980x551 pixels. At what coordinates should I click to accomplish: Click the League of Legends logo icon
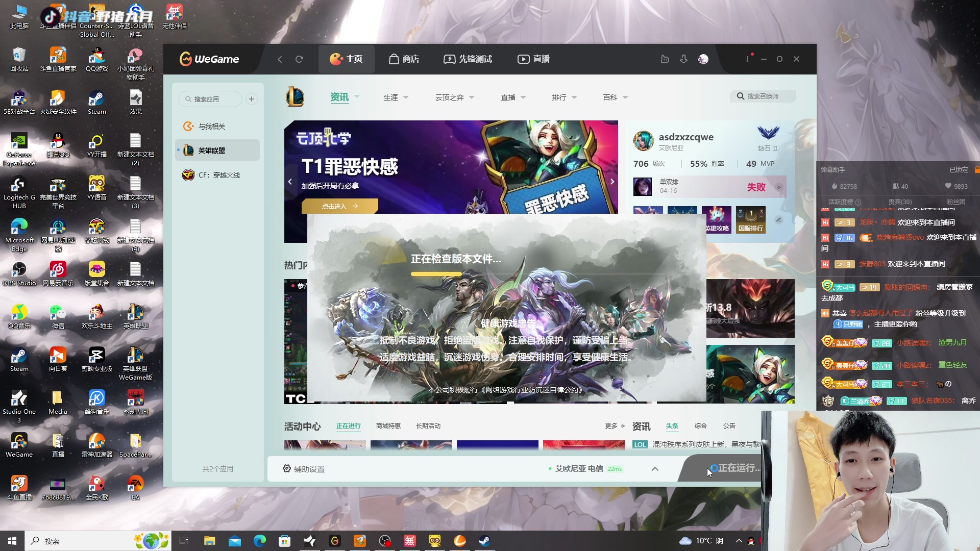[295, 97]
